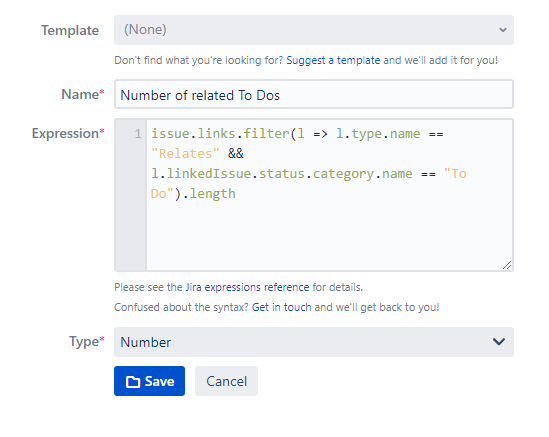549x437 pixels.
Task: Focus the Name field "Number of related To Dos"
Action: [314, 94]
